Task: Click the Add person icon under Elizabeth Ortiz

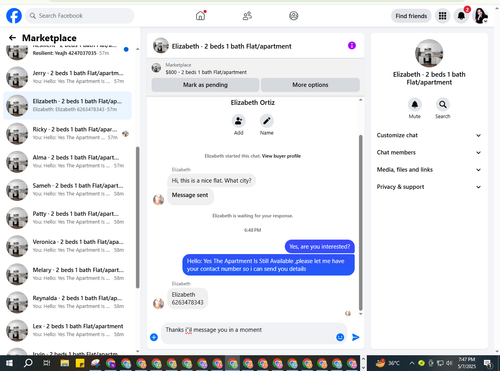Action: (239, 121)
